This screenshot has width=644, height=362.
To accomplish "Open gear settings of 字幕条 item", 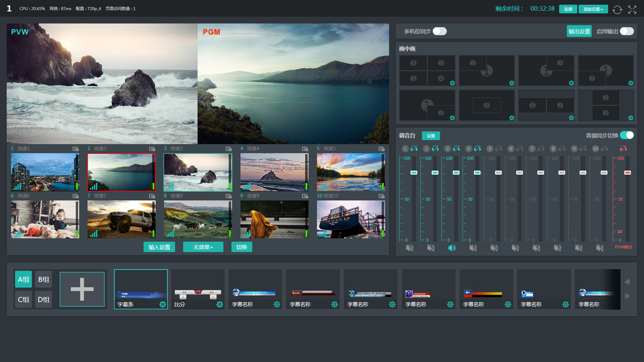I will 162,305.
